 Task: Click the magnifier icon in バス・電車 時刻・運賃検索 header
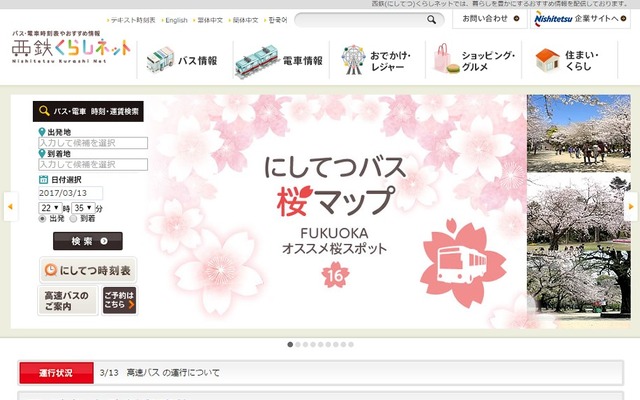[x=44, y=111]
